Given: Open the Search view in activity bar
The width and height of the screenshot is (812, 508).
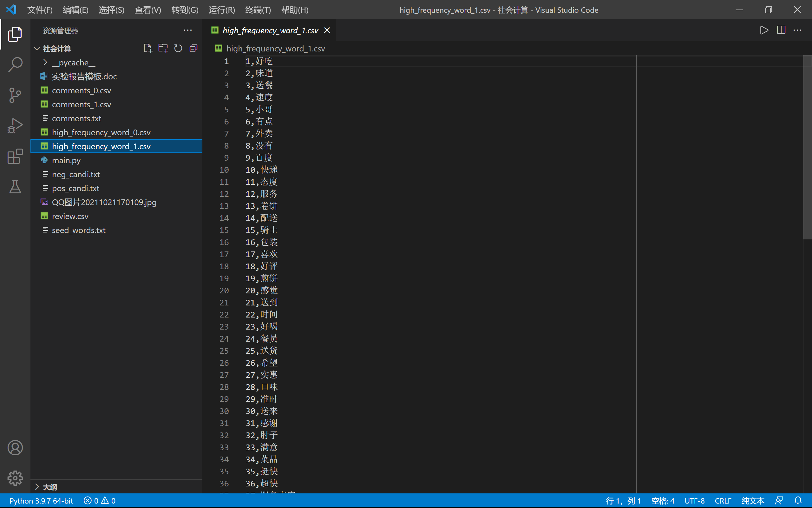Looking at the screenshot, I should pos(15,64).
